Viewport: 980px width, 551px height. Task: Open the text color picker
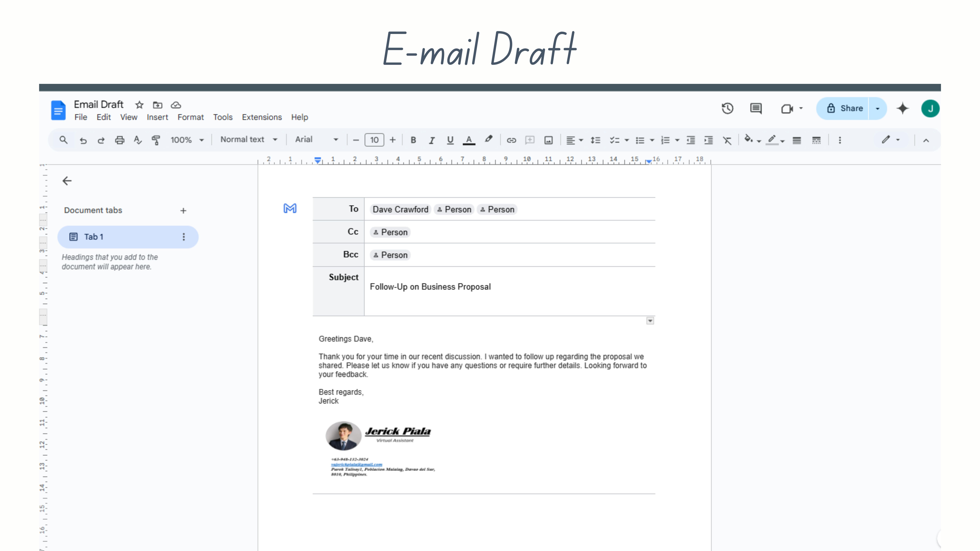point(469,140)
